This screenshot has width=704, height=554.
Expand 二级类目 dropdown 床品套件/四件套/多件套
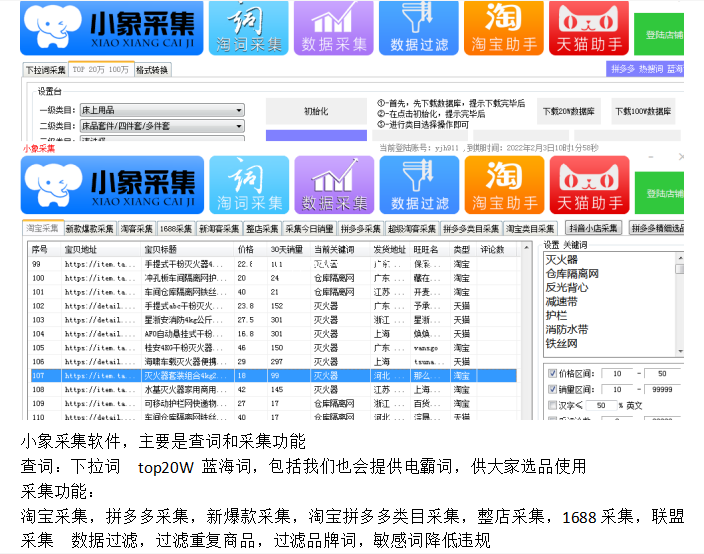162,126
